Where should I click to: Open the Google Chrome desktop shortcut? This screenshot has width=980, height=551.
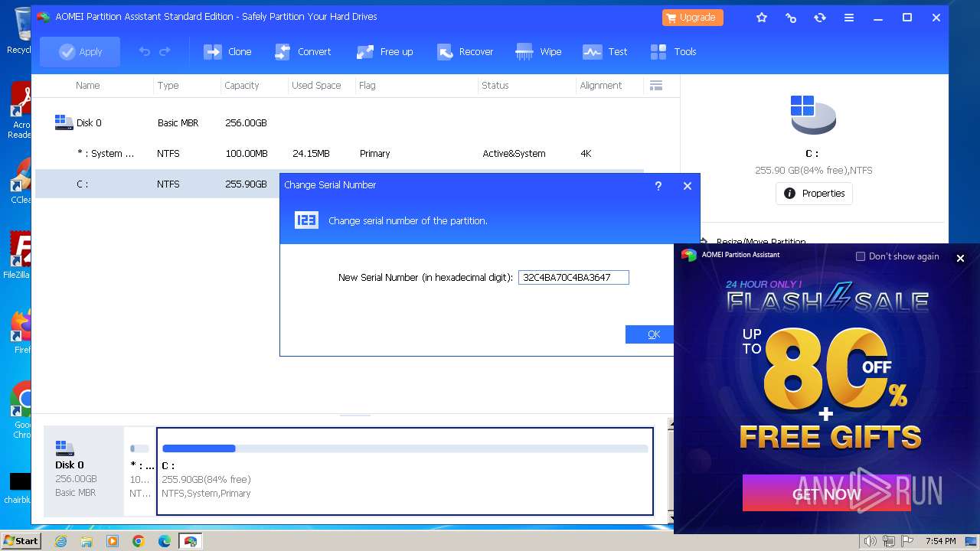coord(21,410)
